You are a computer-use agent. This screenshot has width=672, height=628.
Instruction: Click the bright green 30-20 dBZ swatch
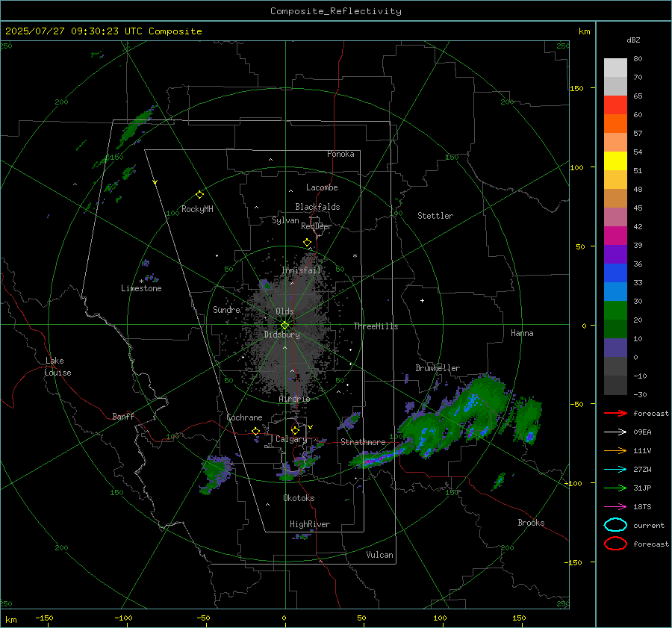tap(615, 311)
